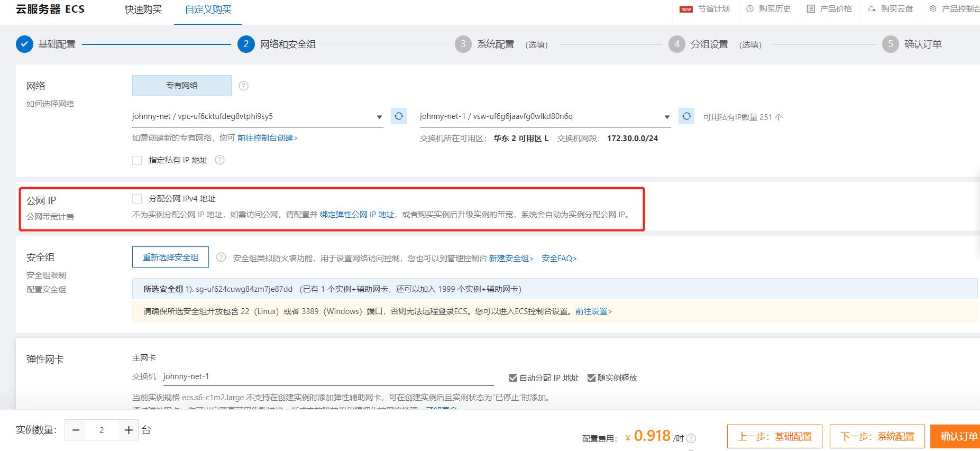Toggle 随实例释放 checkbox
This screenshot has height=451, width=980.
tap(591, 378)
